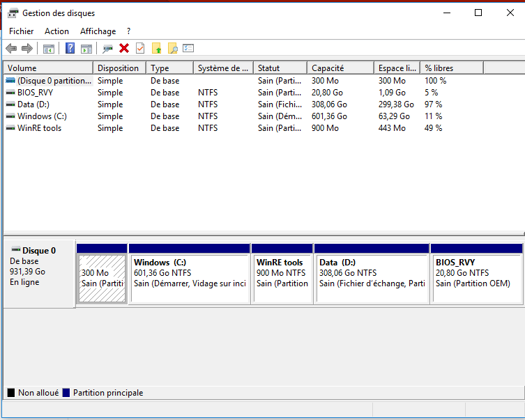Image resolution: width=525 pixels, height=420 pixels.
Task: Click the Forward arrow toolbar icon
Action: click(27, 49)
